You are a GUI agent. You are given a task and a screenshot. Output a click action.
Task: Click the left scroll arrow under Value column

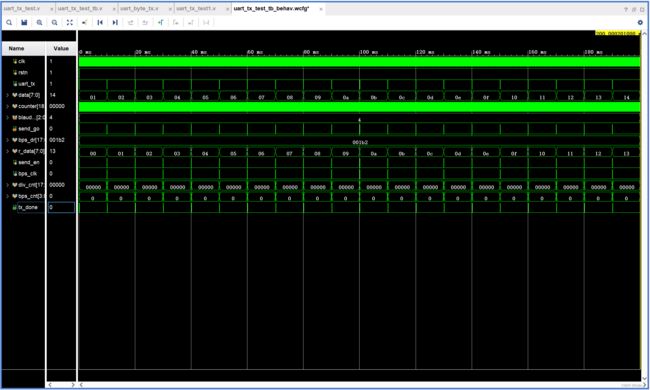tap(50, 385)
